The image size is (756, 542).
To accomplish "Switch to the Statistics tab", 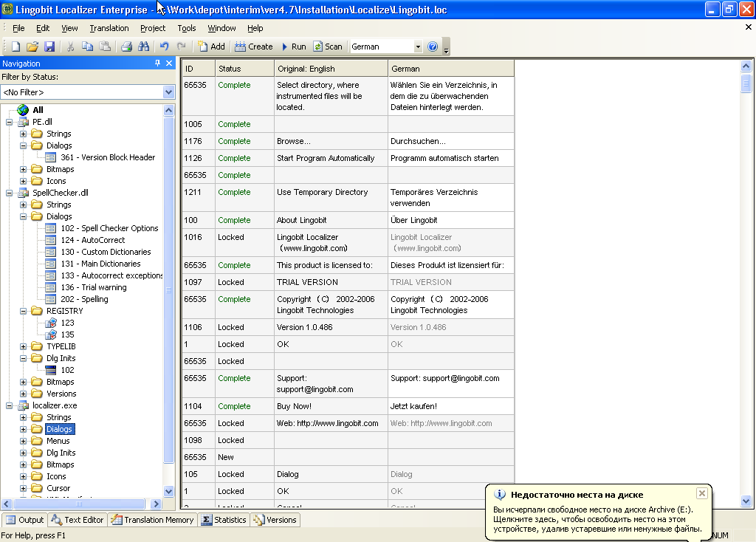I will (x=224, y=520).
